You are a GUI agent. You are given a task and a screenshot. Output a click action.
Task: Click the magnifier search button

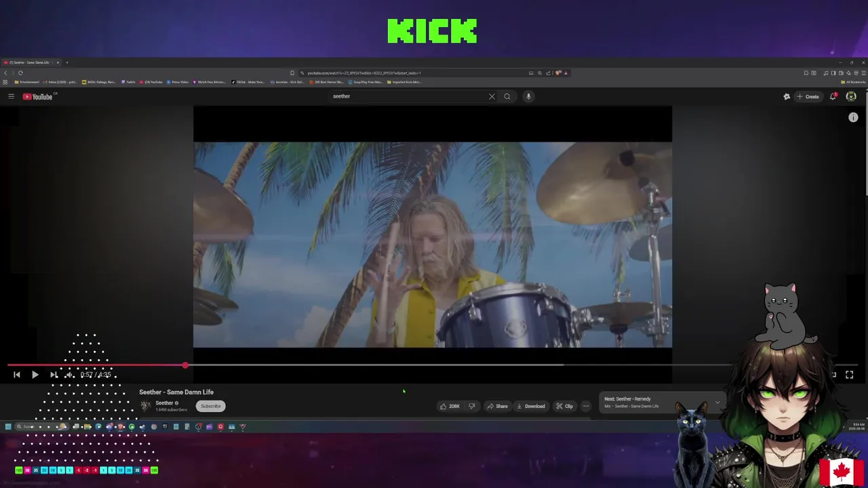[x=507, y=96]
